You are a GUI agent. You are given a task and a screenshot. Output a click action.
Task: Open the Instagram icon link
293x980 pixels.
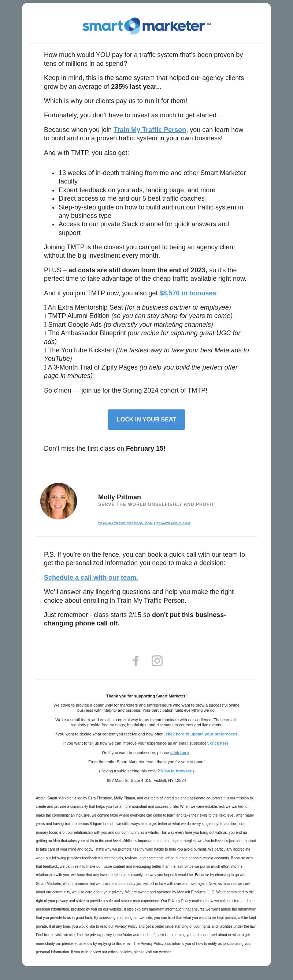point(157,661)
